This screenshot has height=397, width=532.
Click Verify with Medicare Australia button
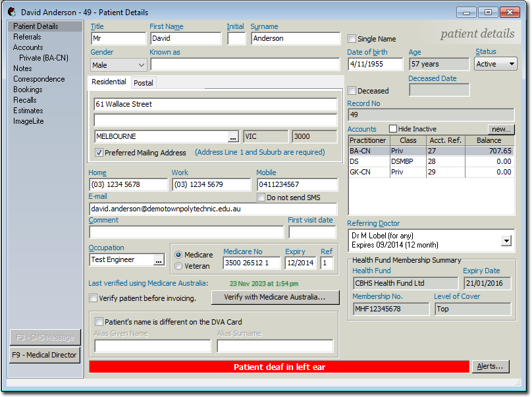(274, 298)
